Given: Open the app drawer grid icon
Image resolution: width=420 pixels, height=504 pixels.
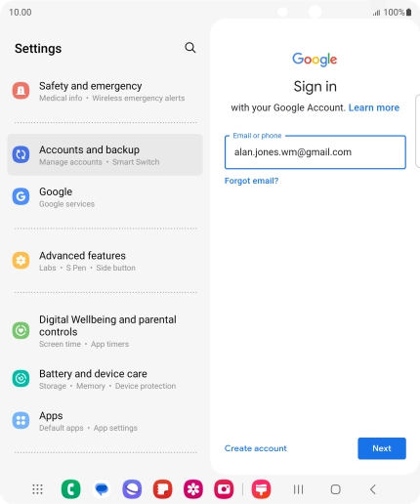Looking at the screenshot, I should tap(37, 489).
